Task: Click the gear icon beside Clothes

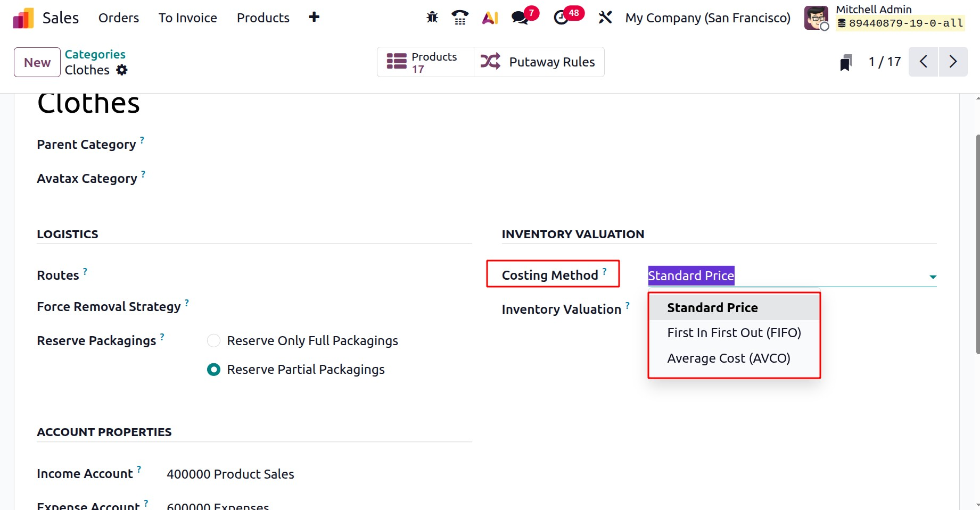Action: point(122,70)
